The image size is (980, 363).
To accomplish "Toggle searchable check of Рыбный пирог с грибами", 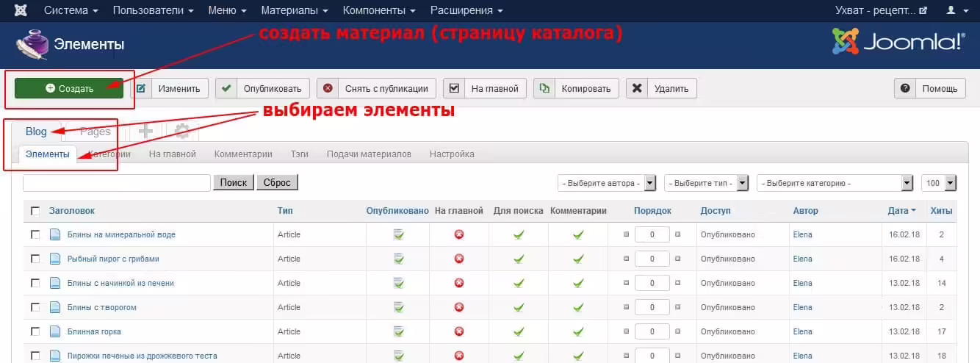I will tap(519, 259).
